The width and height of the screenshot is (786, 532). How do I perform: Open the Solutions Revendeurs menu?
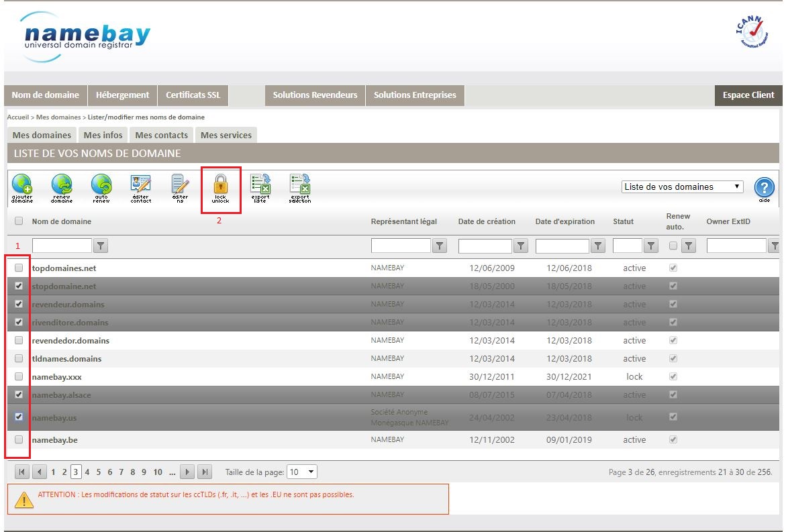[x=315, y=95]
